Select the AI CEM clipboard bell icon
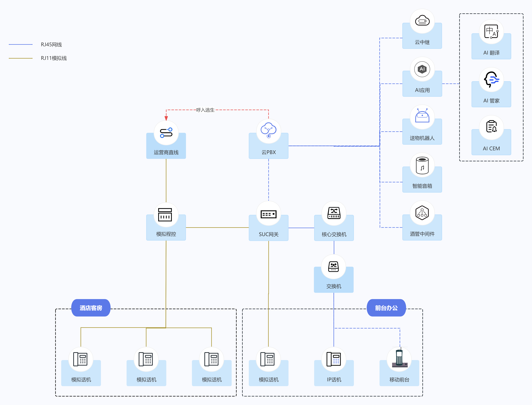532x405 pixels. click(x=491, y=127)
